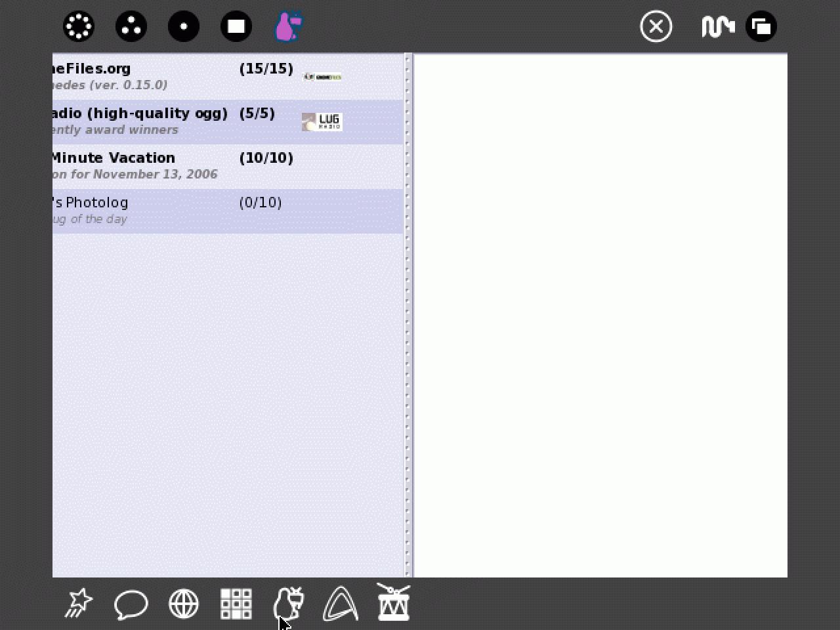Select the Minute Vacation feed
This screenshot has width=840, height=630.
pyautogui.click(x=228, y=166)
